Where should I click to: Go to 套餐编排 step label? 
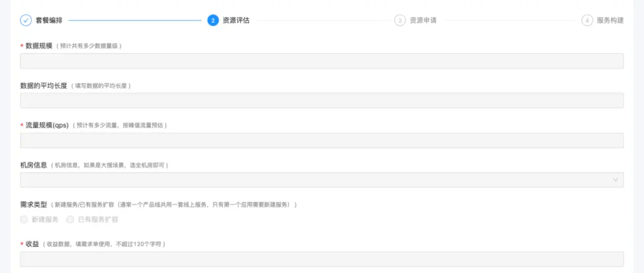click(x=49, y=20)
